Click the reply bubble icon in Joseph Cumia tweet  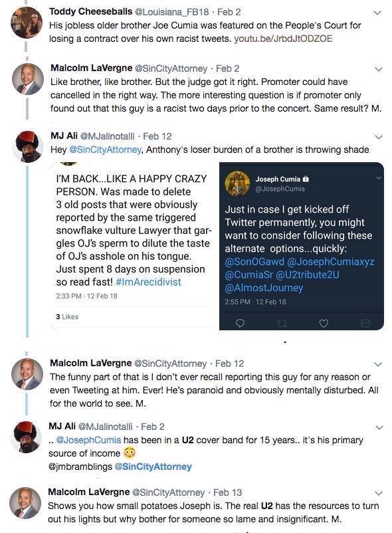pos(240,322)
